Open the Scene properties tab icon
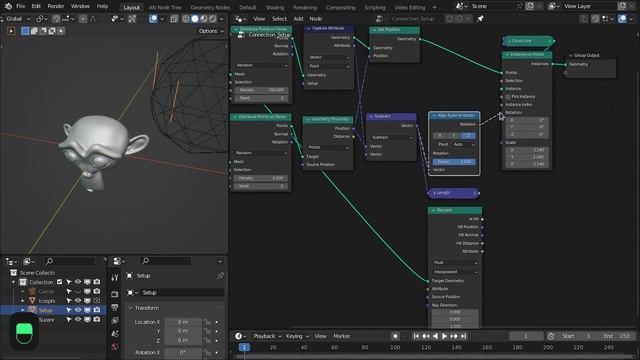This screenshot has width=640, height=360. [115, 334]
